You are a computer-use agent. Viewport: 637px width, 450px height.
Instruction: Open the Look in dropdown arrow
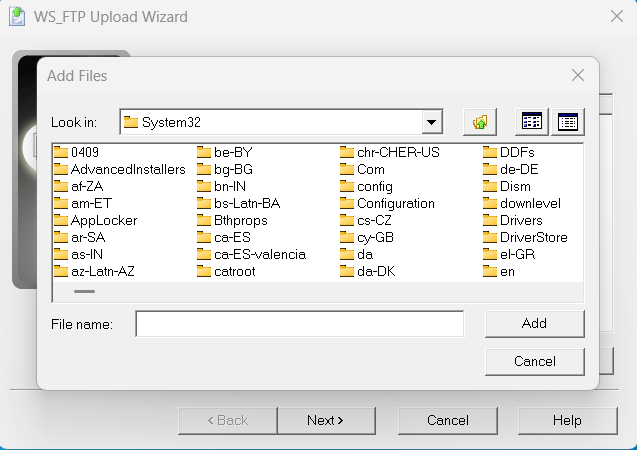pyautogui.click(x=431, y=122)
